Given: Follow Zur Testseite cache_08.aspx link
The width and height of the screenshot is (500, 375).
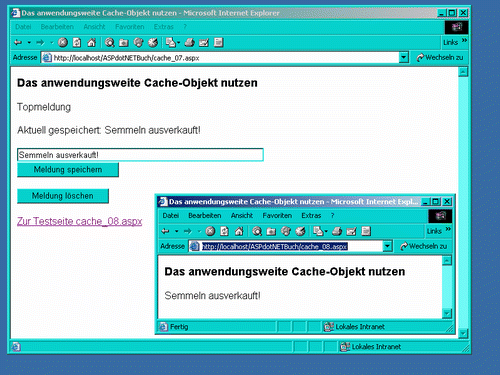Looking at the screenshot, I should click(80, 221).
